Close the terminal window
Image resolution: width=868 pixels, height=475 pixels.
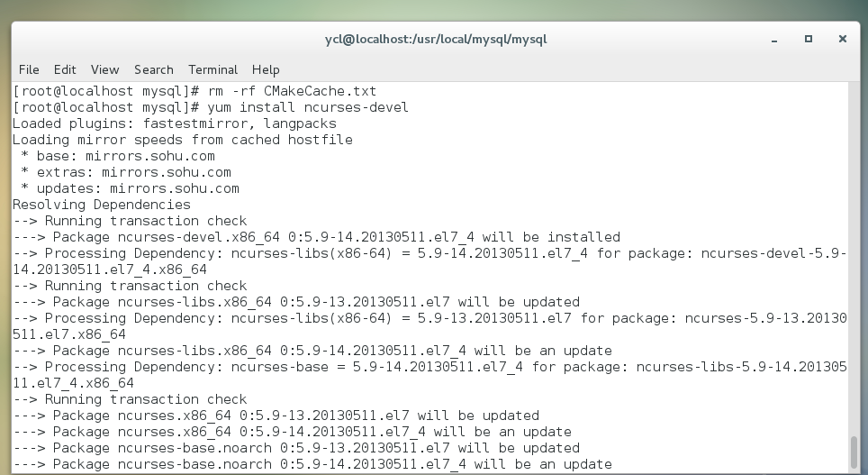pyautogui.click(x=843, y=39)
